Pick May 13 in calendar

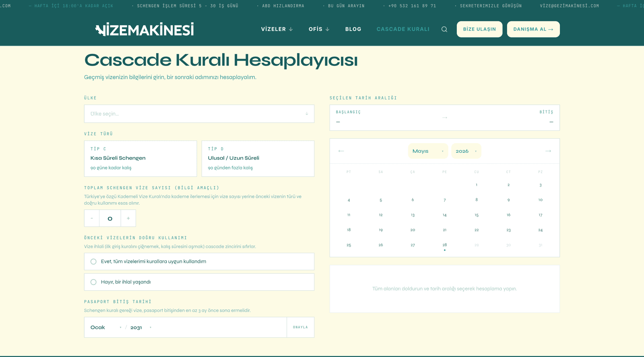pyautogui.click(x=413, y=215)
